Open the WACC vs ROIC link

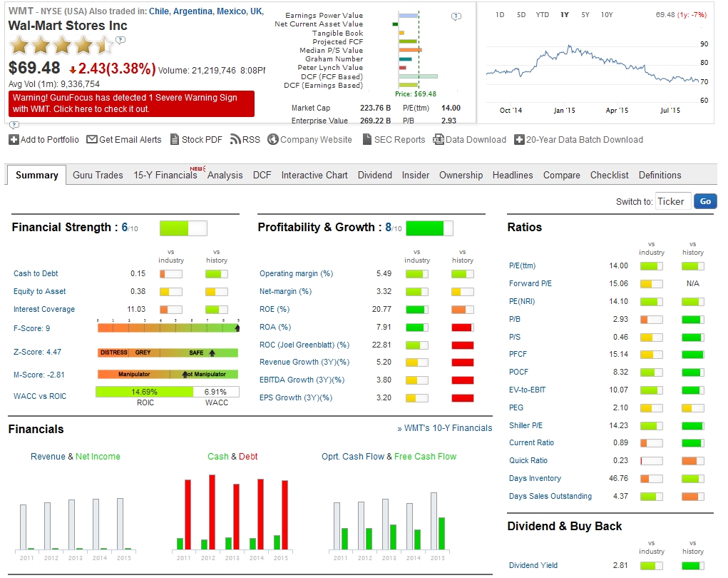tap(40, 396)
